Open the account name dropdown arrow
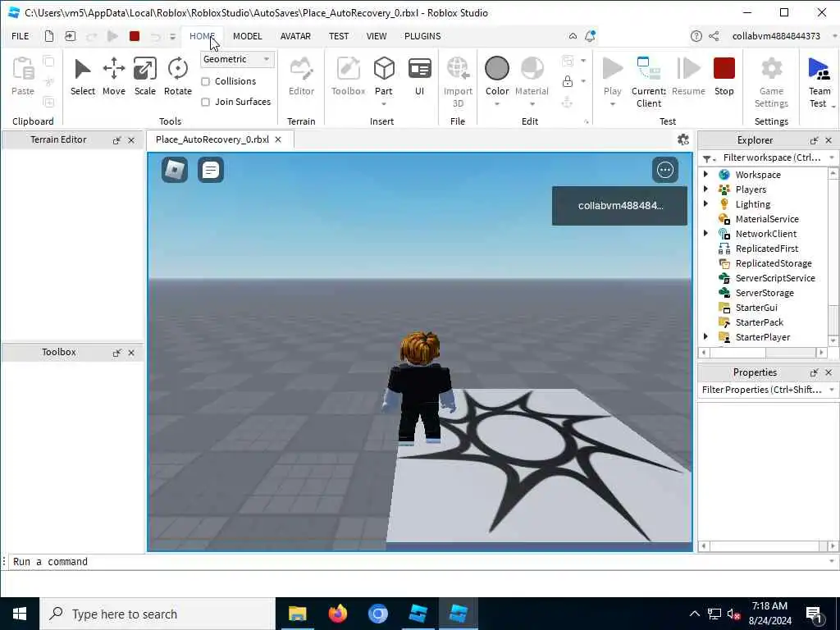The image size is (840, 630). pyautogui.click(x=834, y=36)
